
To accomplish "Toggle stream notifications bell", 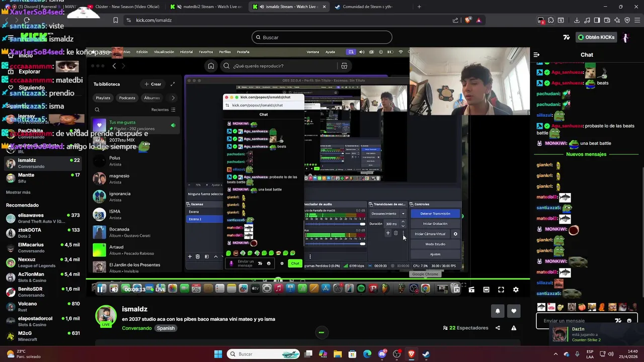I will [498, 311].
